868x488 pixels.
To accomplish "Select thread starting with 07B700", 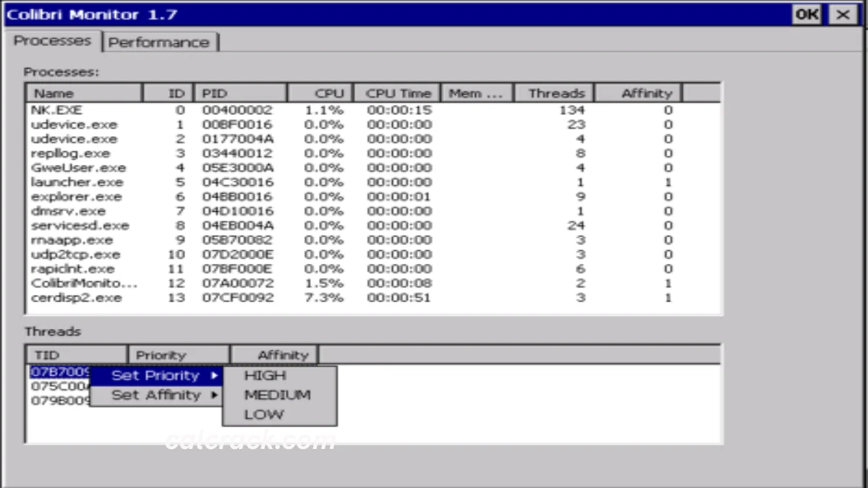I will [60, 373].
